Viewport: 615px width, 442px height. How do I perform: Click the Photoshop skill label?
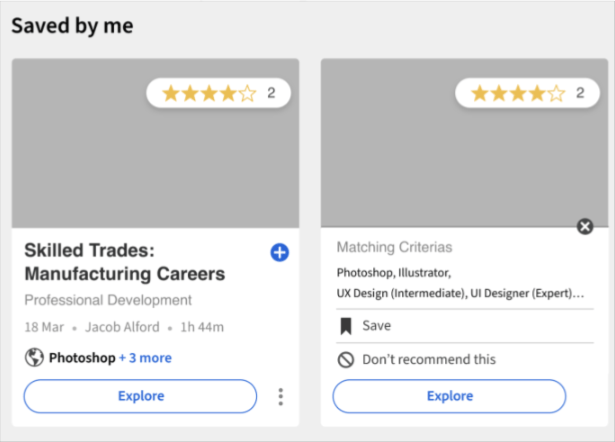[82, 358]
